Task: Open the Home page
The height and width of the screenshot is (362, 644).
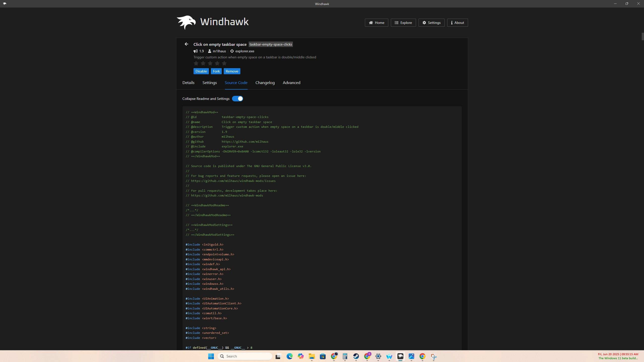Action: point(376,23)
